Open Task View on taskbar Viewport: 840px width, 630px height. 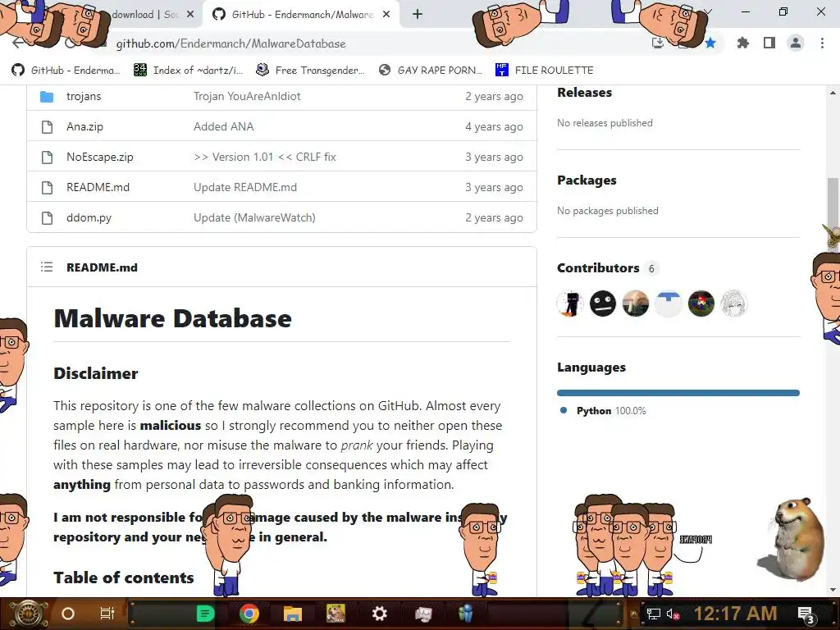click(x=107, y=614)
